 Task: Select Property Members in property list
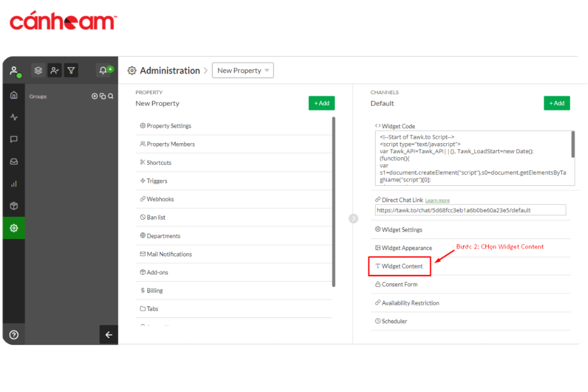171,144
